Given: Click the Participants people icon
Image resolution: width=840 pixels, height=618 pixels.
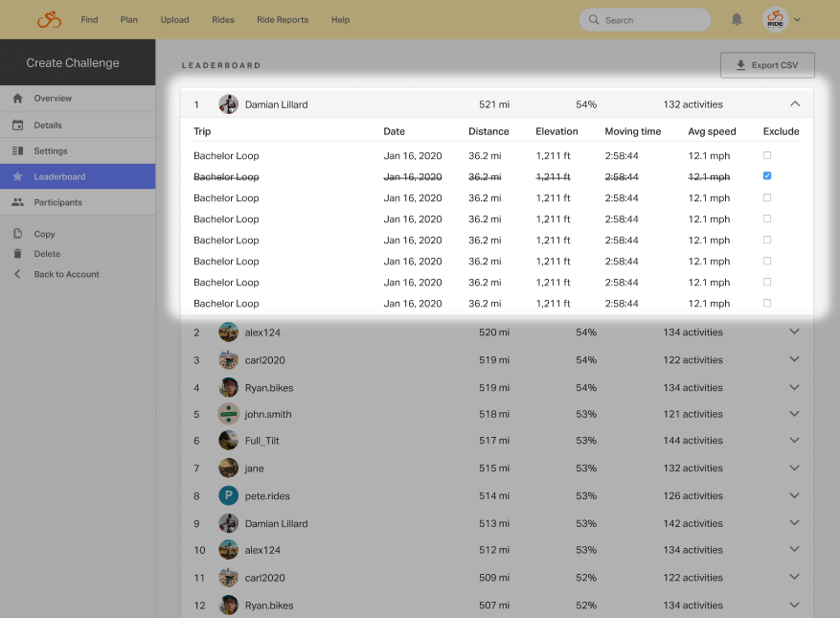Looking at the screenshot, I should click(x=17, y=202).
